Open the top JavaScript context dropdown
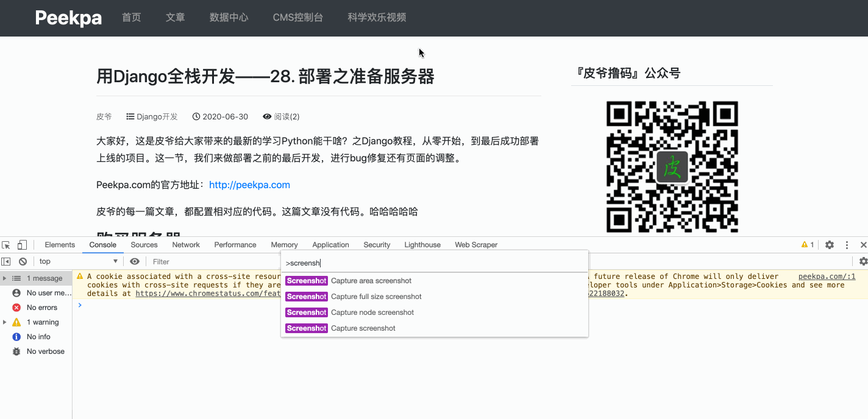Viewport: 868px width, 419px height. (x=79, y=261)
